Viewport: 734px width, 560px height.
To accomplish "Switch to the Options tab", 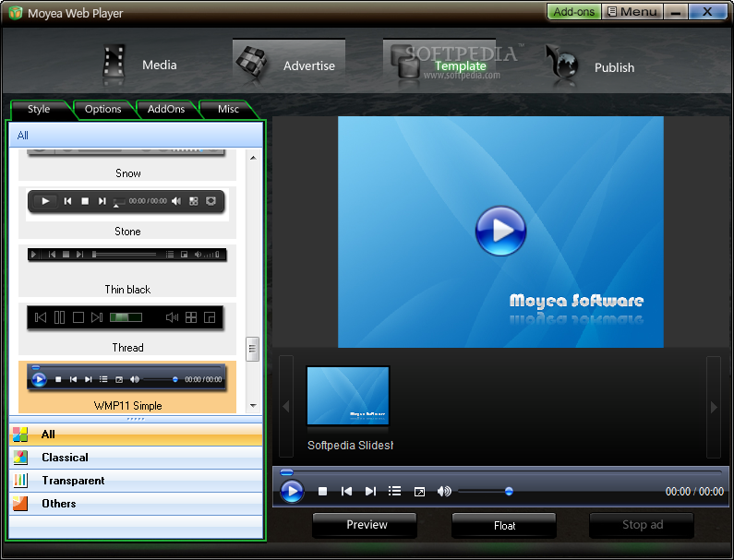I will (103, 109).
